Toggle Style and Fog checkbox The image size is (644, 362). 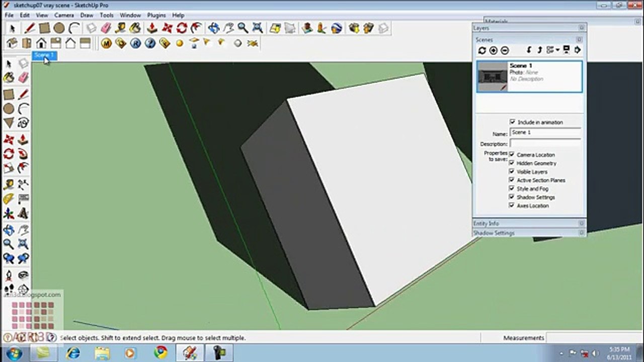512,189
